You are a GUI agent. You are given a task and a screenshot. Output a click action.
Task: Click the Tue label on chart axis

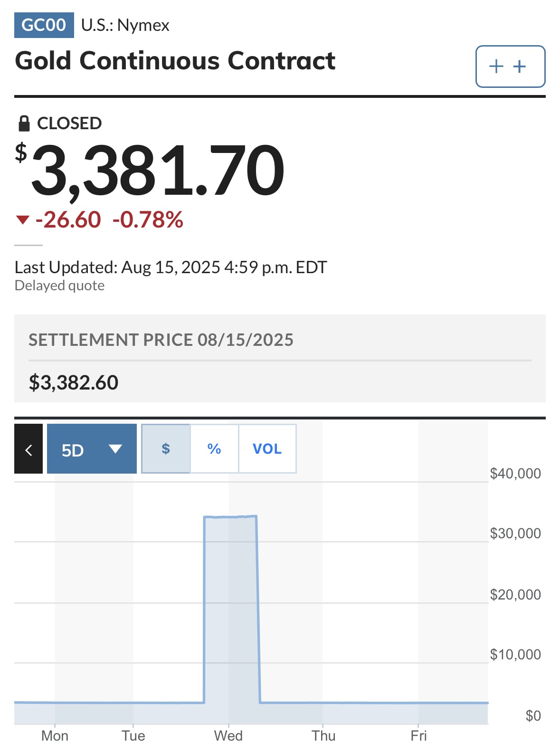click(x=133, y=735)
